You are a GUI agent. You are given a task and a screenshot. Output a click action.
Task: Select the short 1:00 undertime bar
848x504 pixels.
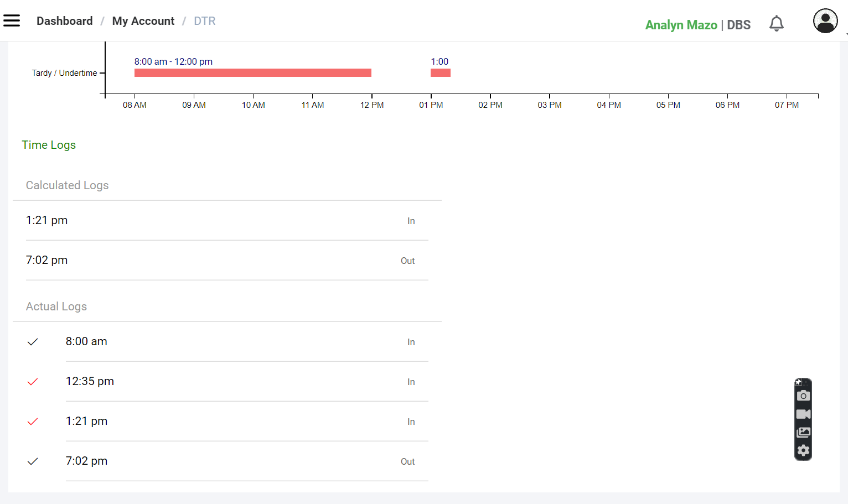pos(440,73)
